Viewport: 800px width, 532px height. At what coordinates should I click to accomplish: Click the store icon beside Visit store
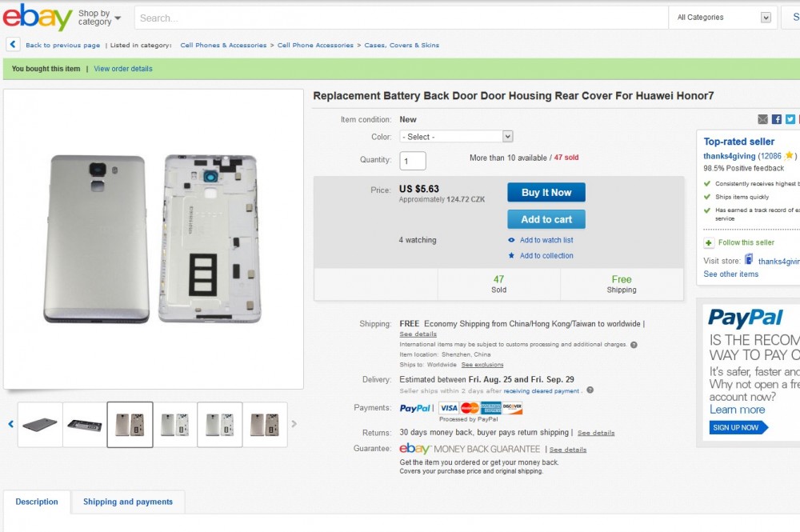[749, 260]
